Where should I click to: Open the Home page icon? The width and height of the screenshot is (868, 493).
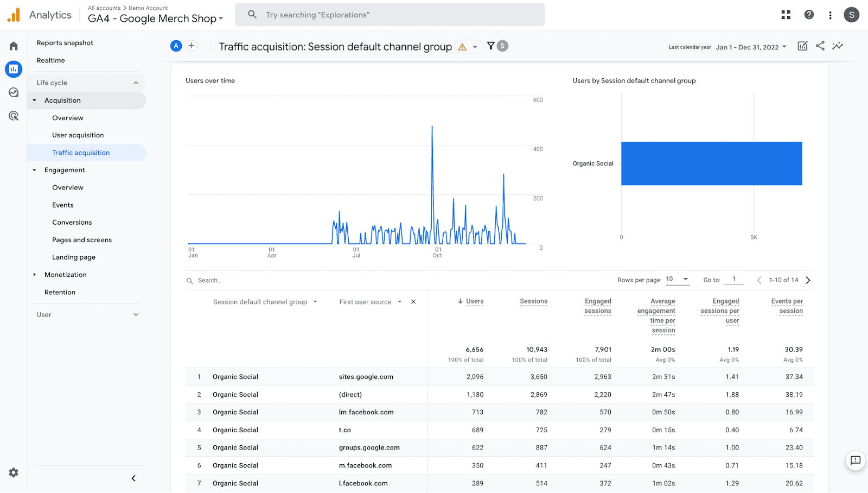(13, 46)
